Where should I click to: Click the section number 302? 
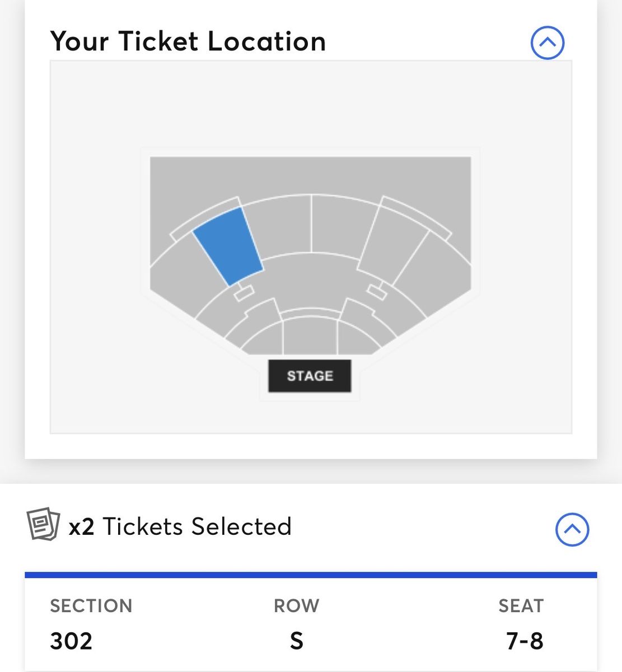(71, 641)
